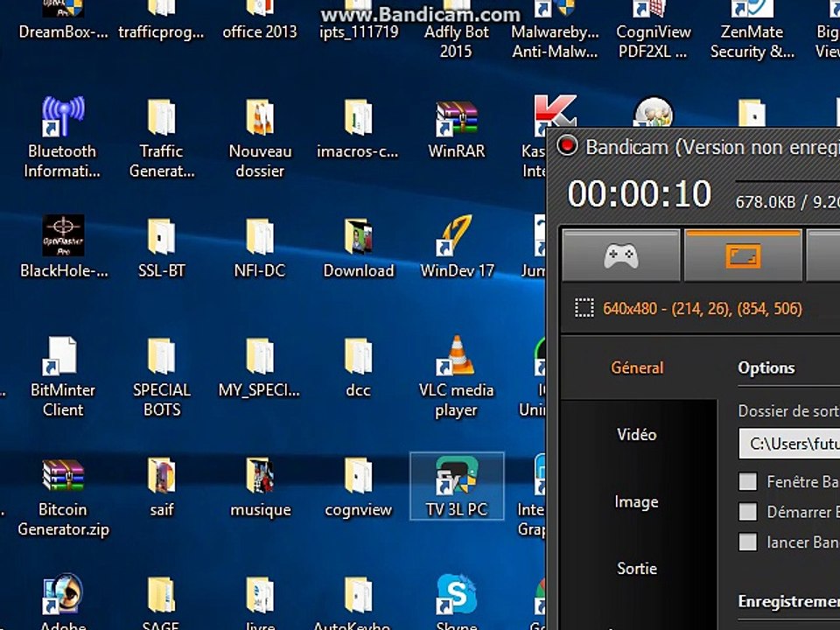Open the livre folder icon
Screen dimensions: 840x630
tap(260, 602)
